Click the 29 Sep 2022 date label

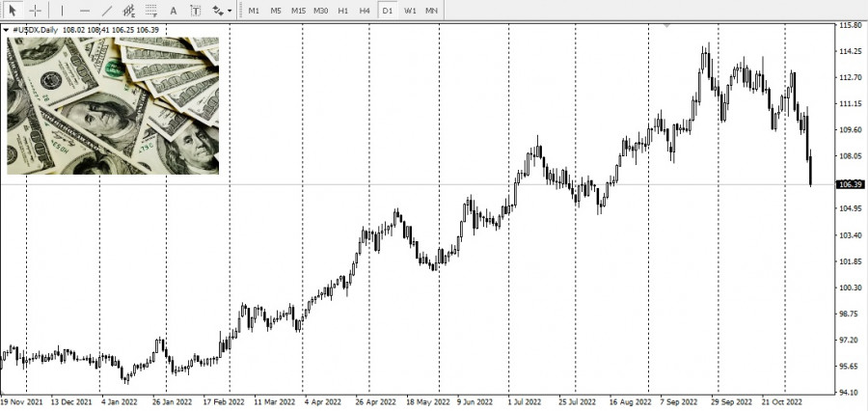(732, 402)
